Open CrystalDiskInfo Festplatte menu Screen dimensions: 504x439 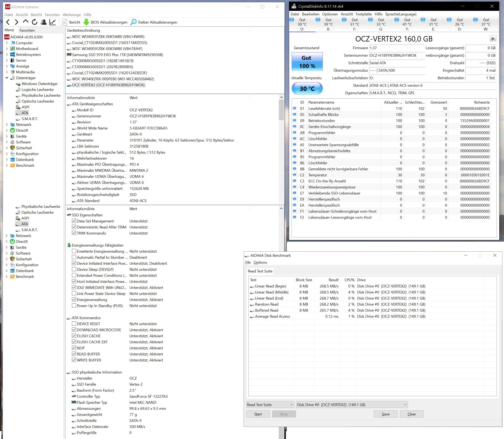coord(364,14)
